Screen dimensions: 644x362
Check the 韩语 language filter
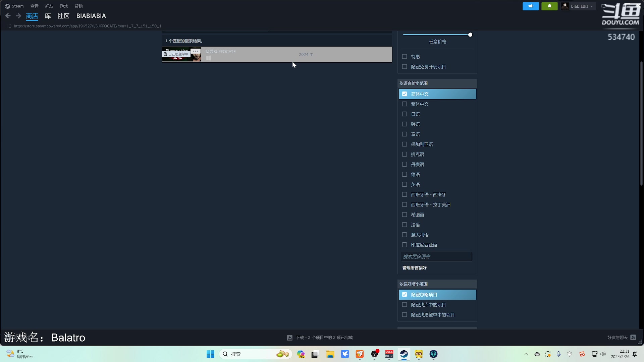(x=405, y=124)
